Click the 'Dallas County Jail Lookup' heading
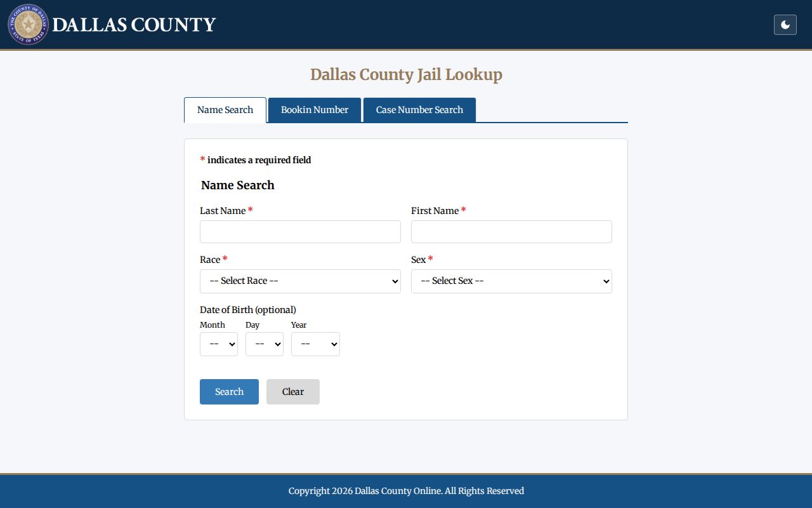 406,75
